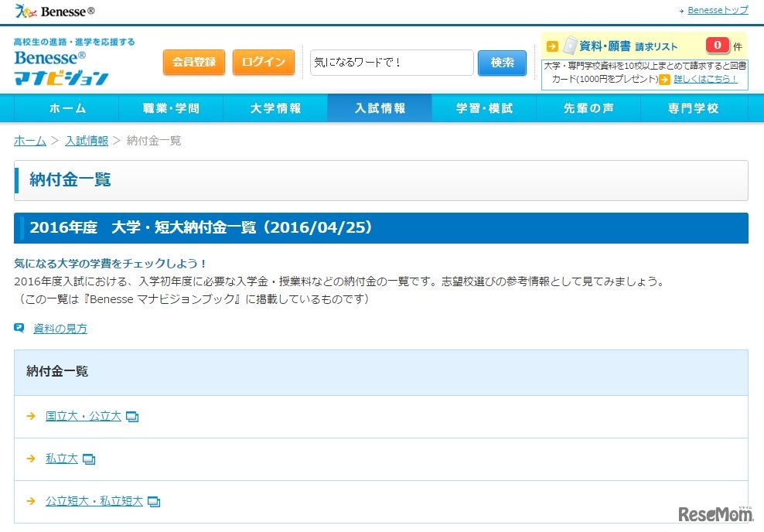Click the popup icon beside 公立短大・私立短大
Viewport: 764px width, 532px height.
click(x=154, y=501)
